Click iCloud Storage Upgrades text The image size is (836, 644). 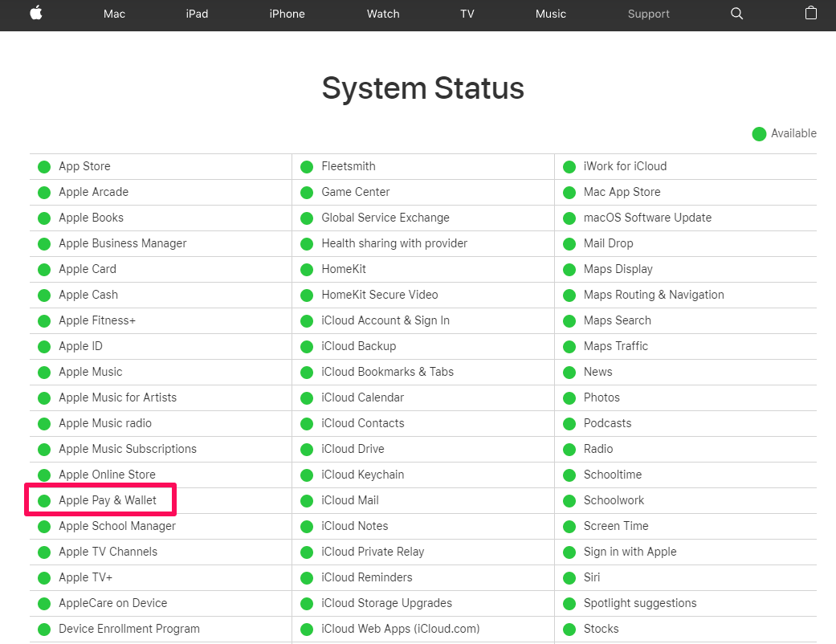(386, 603)
